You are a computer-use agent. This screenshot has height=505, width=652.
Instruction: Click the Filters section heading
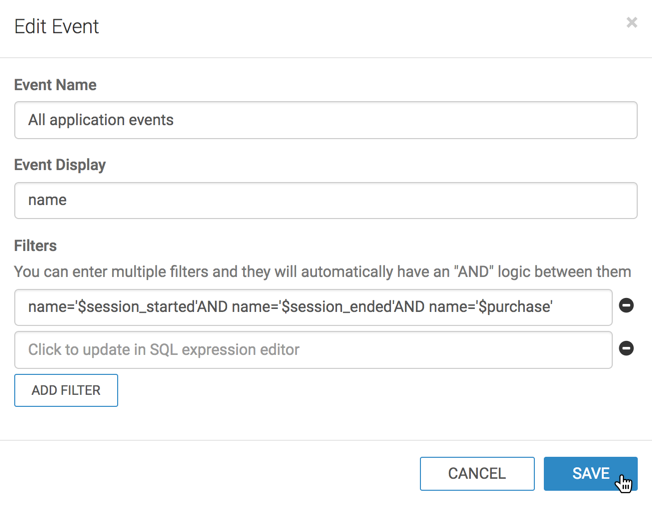(35, 245)
